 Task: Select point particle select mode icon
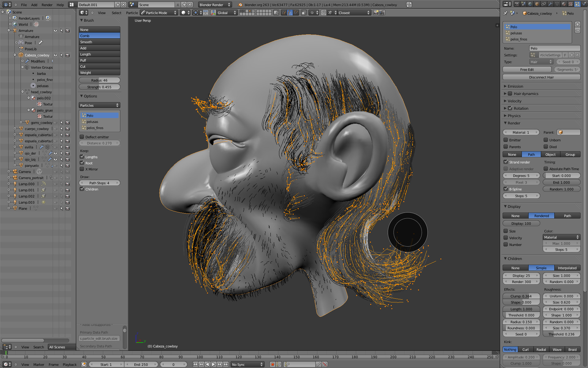pos(290,13)
